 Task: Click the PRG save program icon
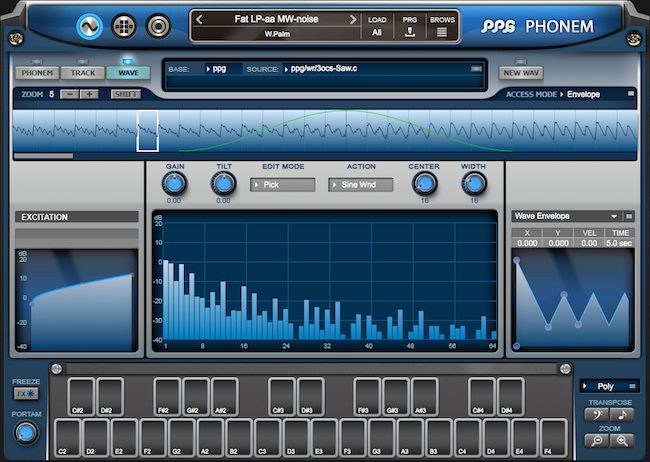410,32
